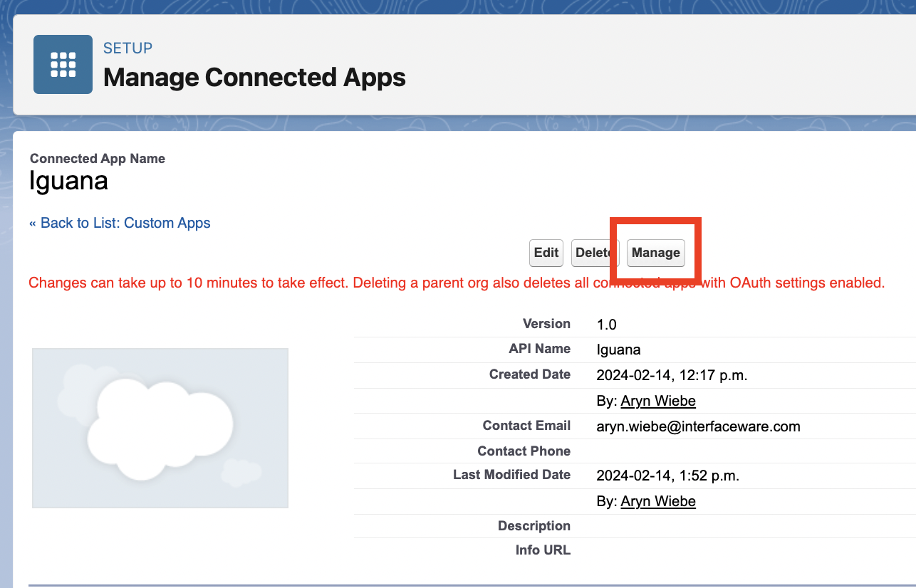
Task: Open the Manage button for this app
Action: click(655, 253)
